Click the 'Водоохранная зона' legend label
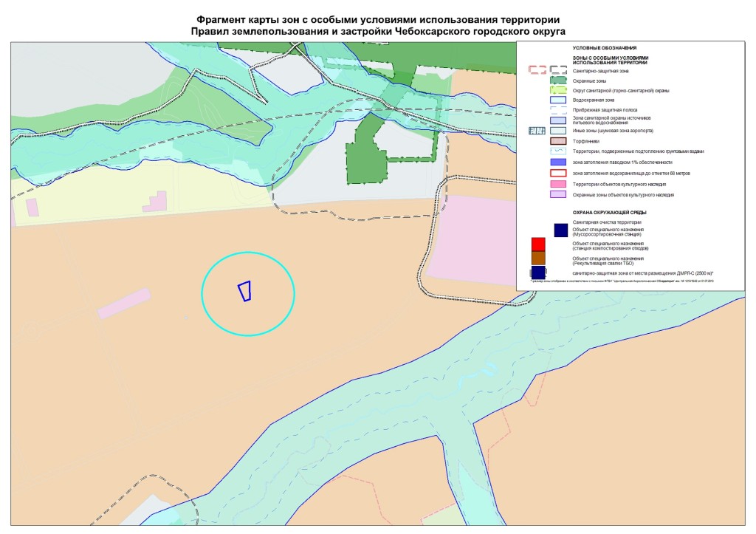The height and width of the screenshot is (534, 756). pos(594,100)
